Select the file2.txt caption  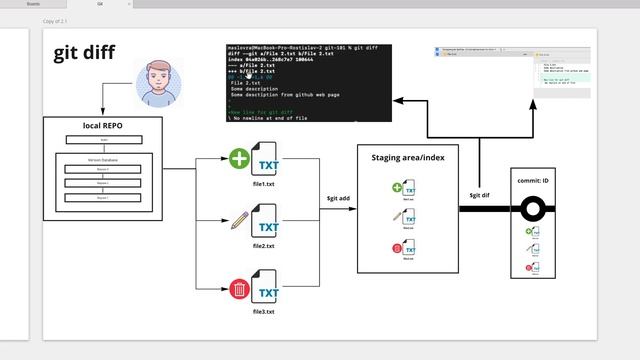(263, 246)
